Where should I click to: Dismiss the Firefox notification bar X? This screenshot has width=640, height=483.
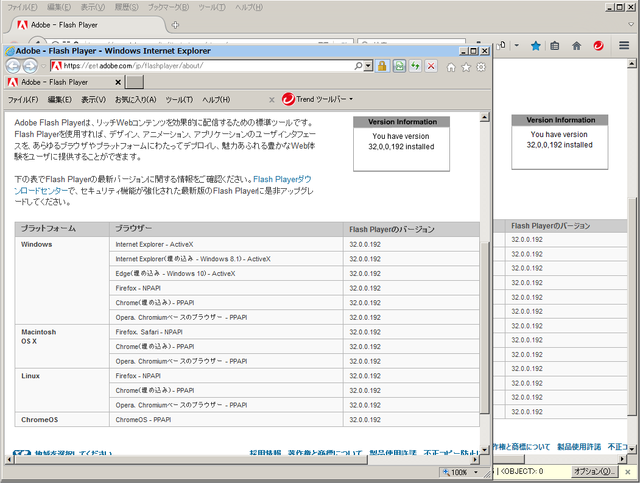[628, 472]
